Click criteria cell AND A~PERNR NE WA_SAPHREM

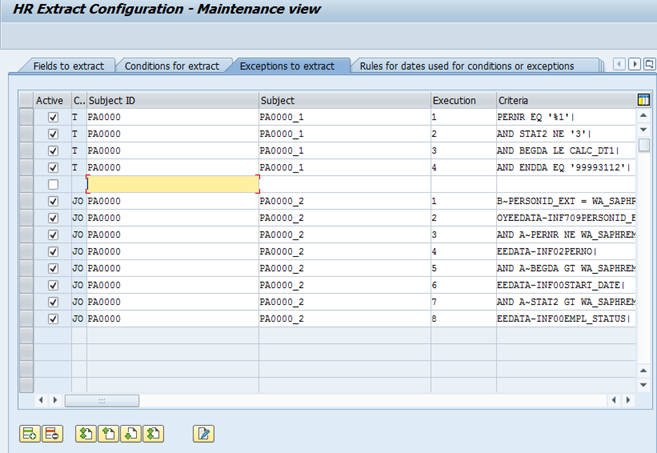(x=566, y=235)
